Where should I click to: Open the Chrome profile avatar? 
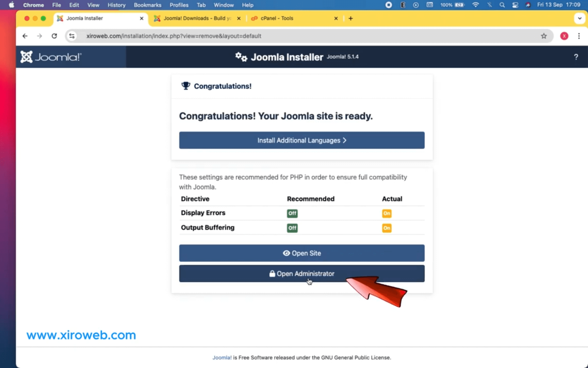pyautogui.click(x=564, y=36)
